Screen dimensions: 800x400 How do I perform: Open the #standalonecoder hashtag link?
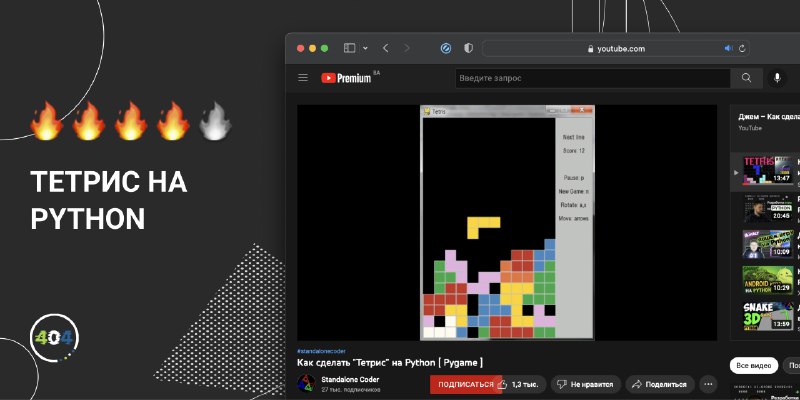pos(321,351)
